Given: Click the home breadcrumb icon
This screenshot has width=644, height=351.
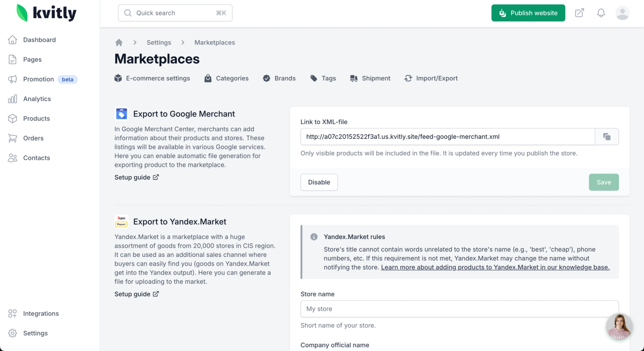Looking at the screenshot, I should coord(119,43).
